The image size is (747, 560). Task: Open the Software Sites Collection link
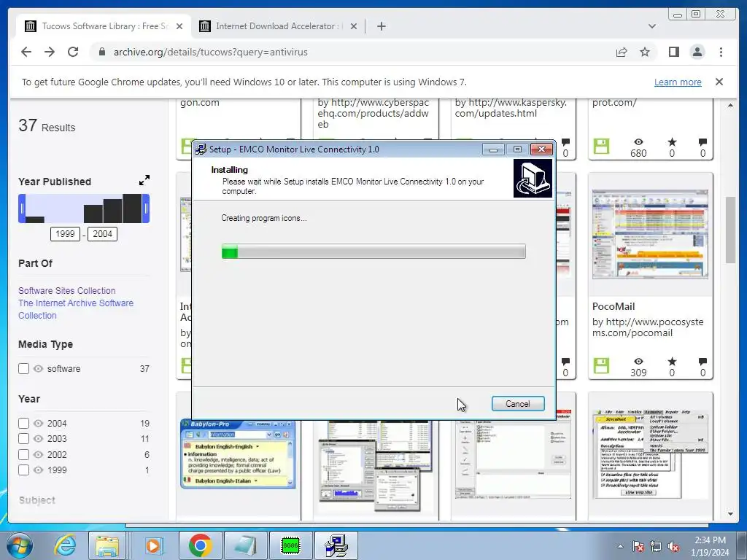(x=66, y=290)
